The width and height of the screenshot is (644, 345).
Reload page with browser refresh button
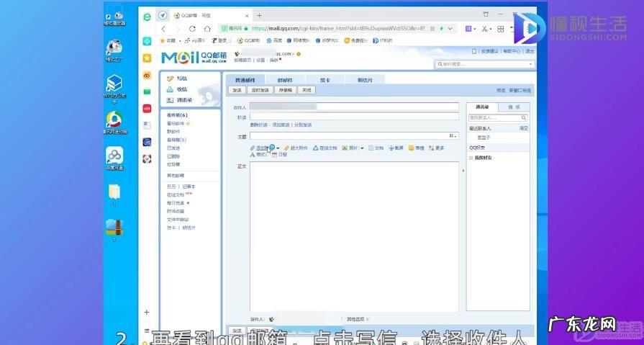click(192, 29)
